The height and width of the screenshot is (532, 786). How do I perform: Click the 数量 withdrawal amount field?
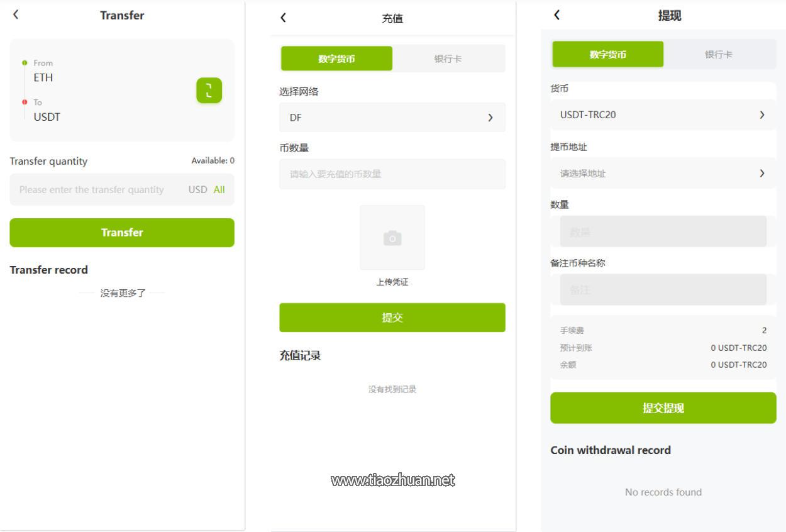[x=663, y=232]
